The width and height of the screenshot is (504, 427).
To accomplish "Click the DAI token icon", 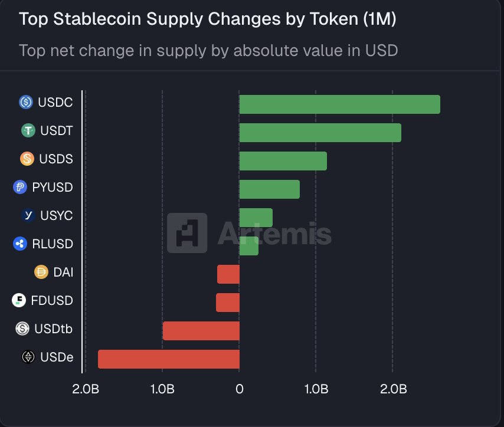I will (x=41, y=272).
